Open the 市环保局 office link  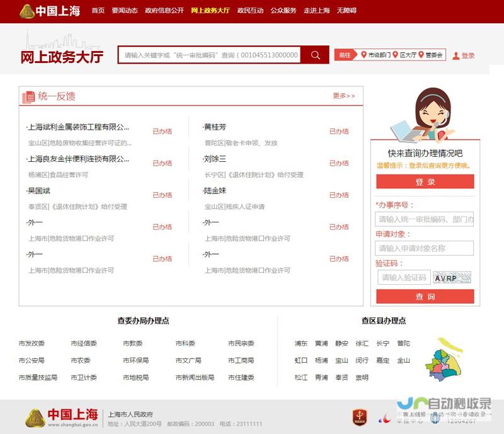(x=136, y=360)
